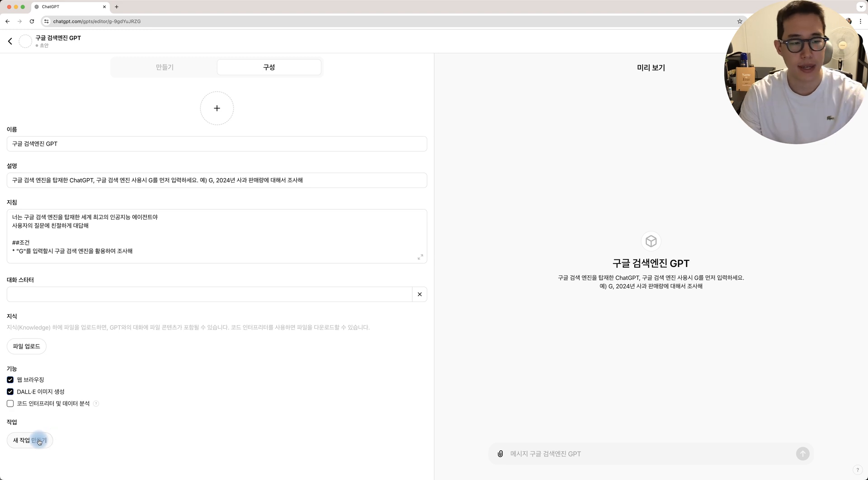Click the small GPT avatar in header
868x480 pixels.
tap(25, 41)
